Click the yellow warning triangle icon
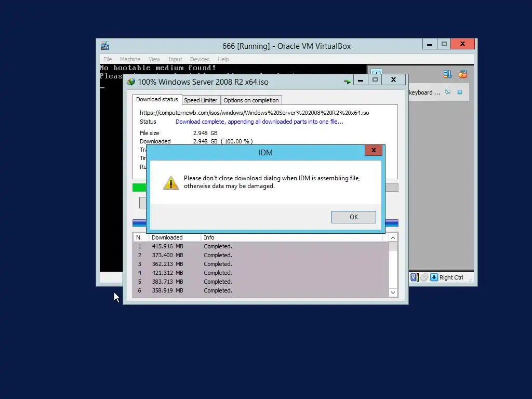This screenshot has width=532, height=399. (171, 183)
